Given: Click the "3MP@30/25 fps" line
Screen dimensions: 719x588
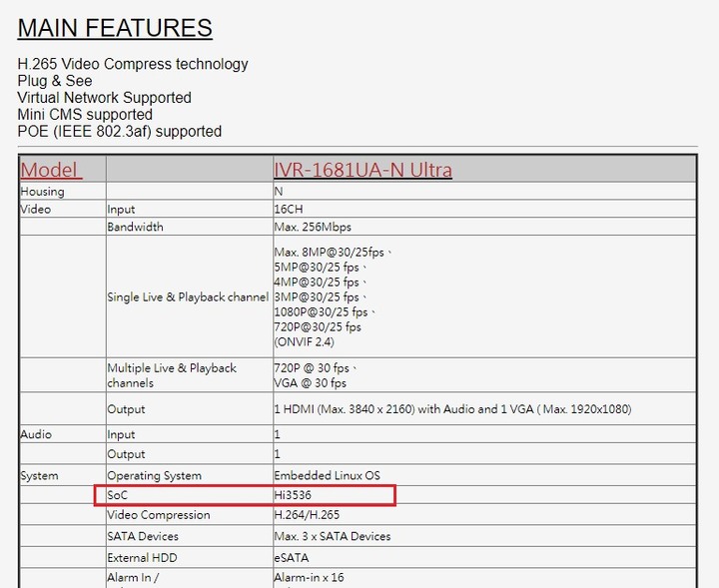Looking at the screenshot, I should pyautogui.click(x=317, y=296).
